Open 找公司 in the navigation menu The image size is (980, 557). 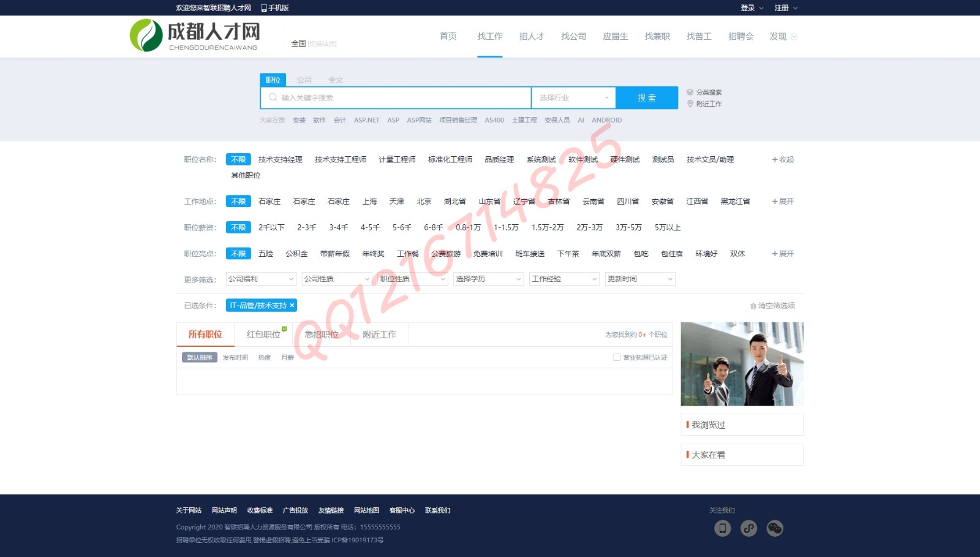pyautogui.click(x=573, y=37)
